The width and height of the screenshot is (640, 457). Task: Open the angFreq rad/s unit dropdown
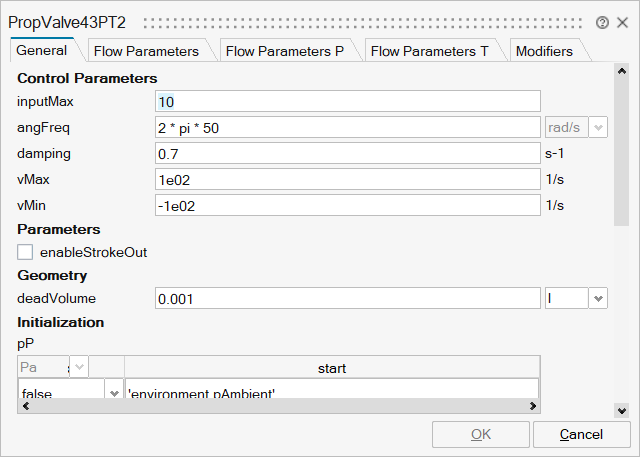[x=598, y=127]
